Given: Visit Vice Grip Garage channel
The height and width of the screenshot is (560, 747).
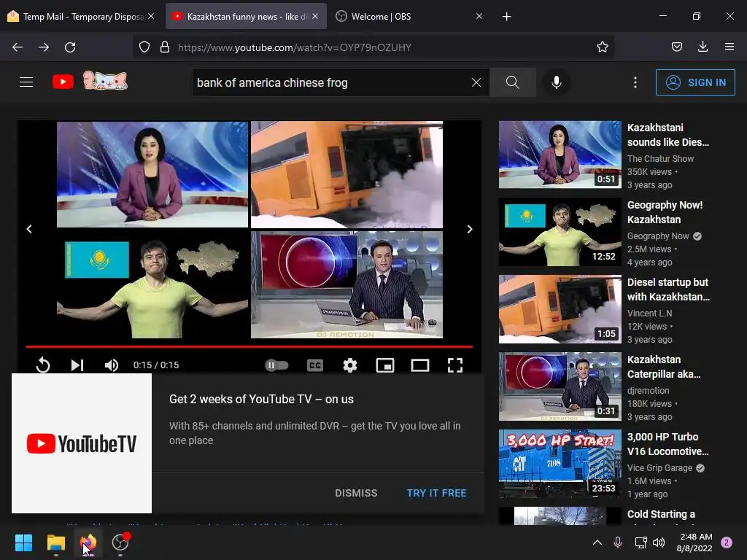Looking at the screenshot, I should click(659, 468).
